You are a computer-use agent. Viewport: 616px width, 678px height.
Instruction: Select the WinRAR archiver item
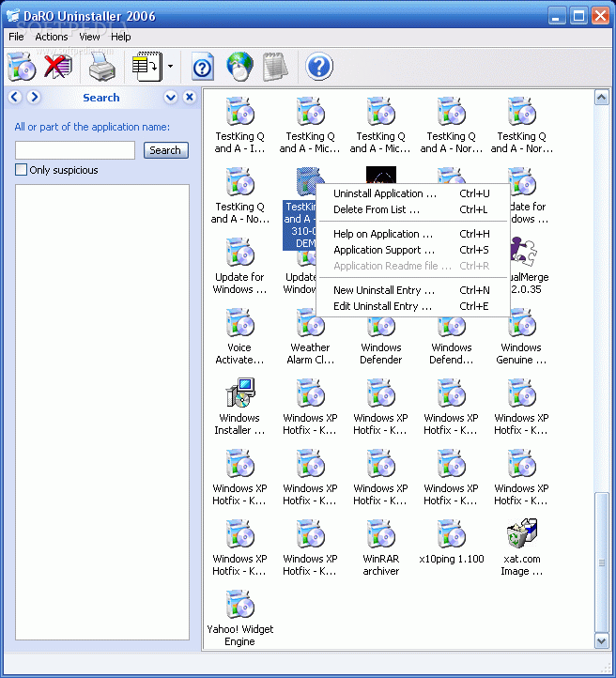coord(381,547)
